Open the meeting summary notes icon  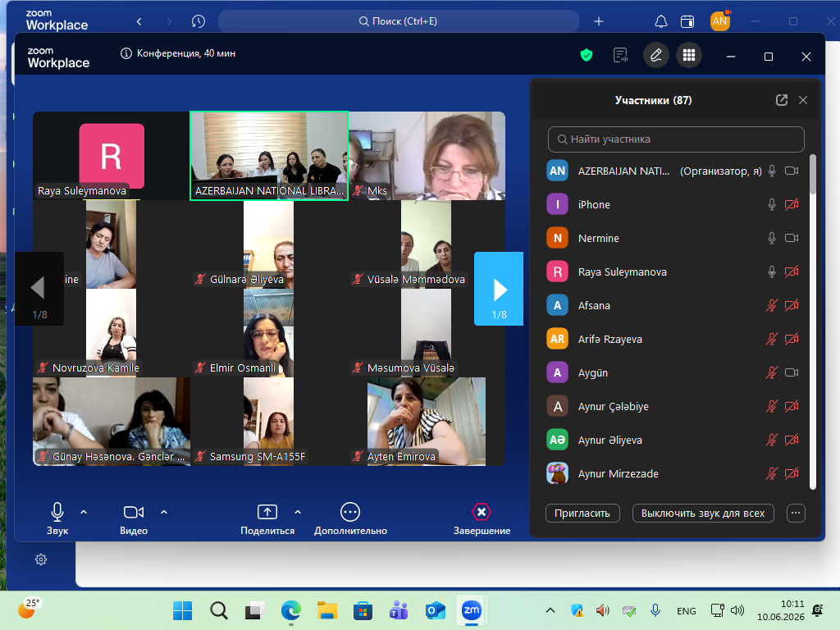620,55
